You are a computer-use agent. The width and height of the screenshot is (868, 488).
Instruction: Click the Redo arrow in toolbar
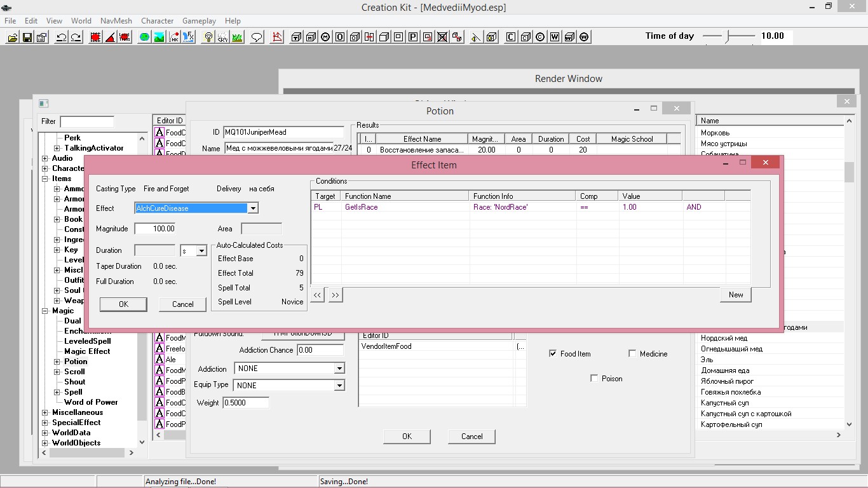(x=76, y=37)
